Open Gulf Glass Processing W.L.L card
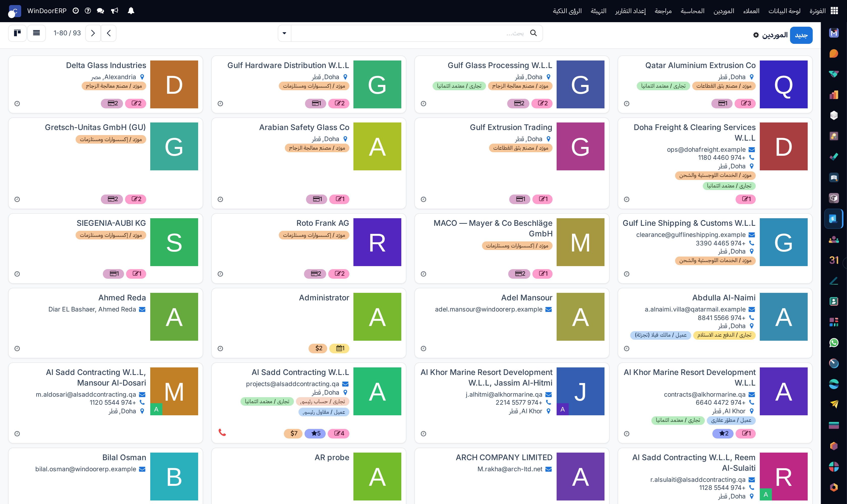 coord(512,84)
